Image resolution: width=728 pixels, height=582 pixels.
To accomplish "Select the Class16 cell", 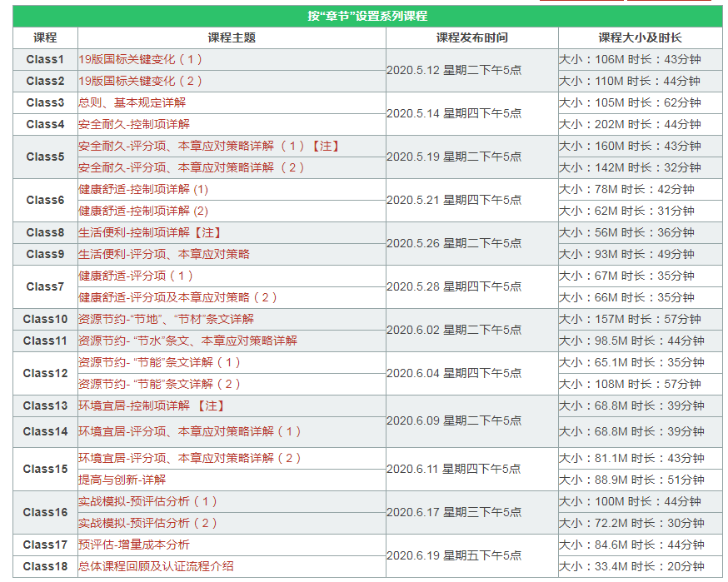I will (45, 512).
